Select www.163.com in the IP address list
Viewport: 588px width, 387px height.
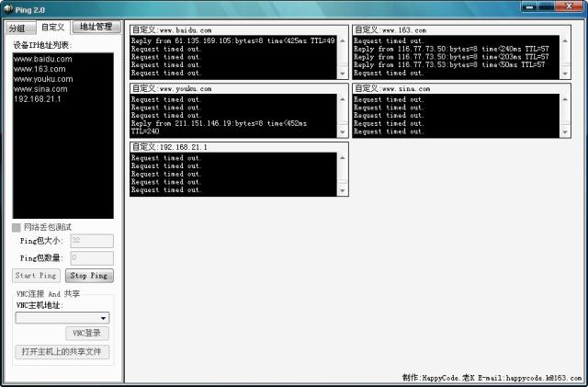pyautogui.click(x=40, y=69)
